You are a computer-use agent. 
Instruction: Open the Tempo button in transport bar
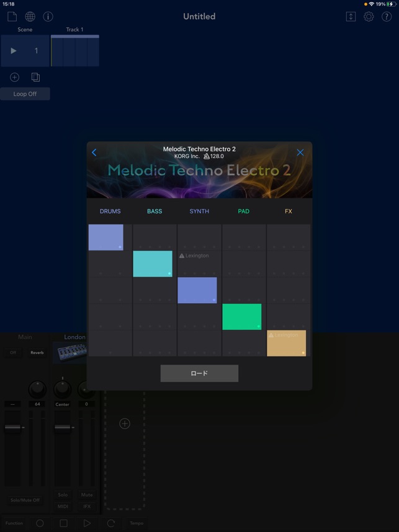click(137, 523)
